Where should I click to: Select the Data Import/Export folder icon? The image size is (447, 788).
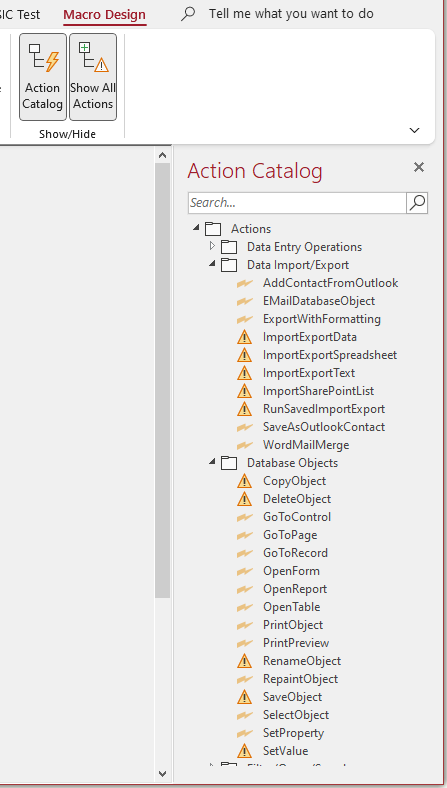229,265
